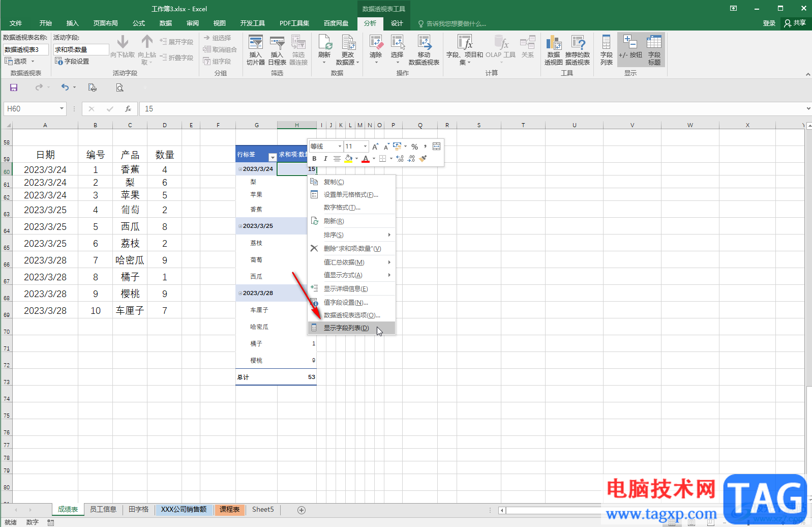Click Login (登录) in title bar
812x527 pixels.
pyautogui.click(x=769, y=23)
